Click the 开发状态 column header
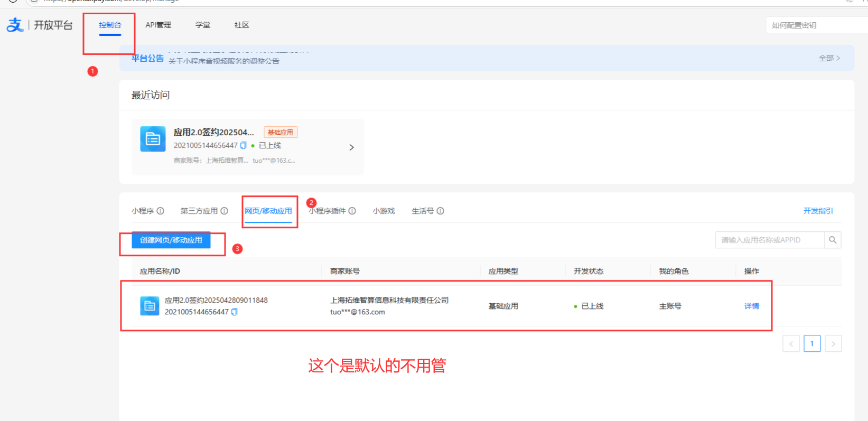Screen dimensions: 868x421 point(589,271)
